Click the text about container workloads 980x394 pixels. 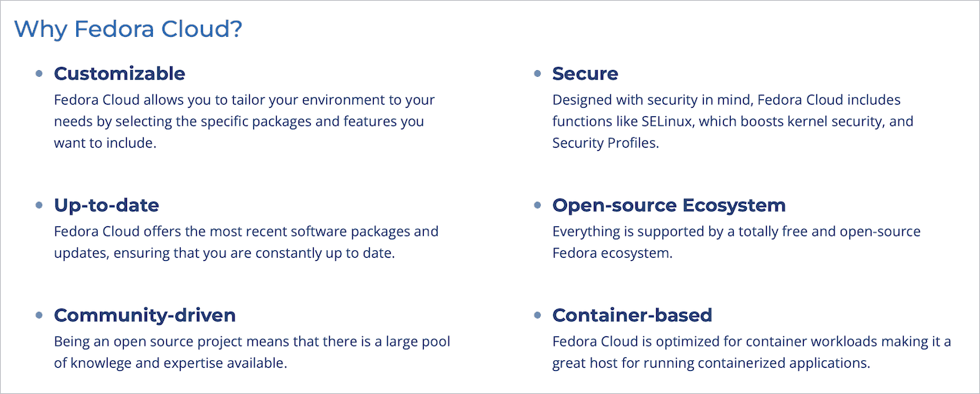point(751,352)
